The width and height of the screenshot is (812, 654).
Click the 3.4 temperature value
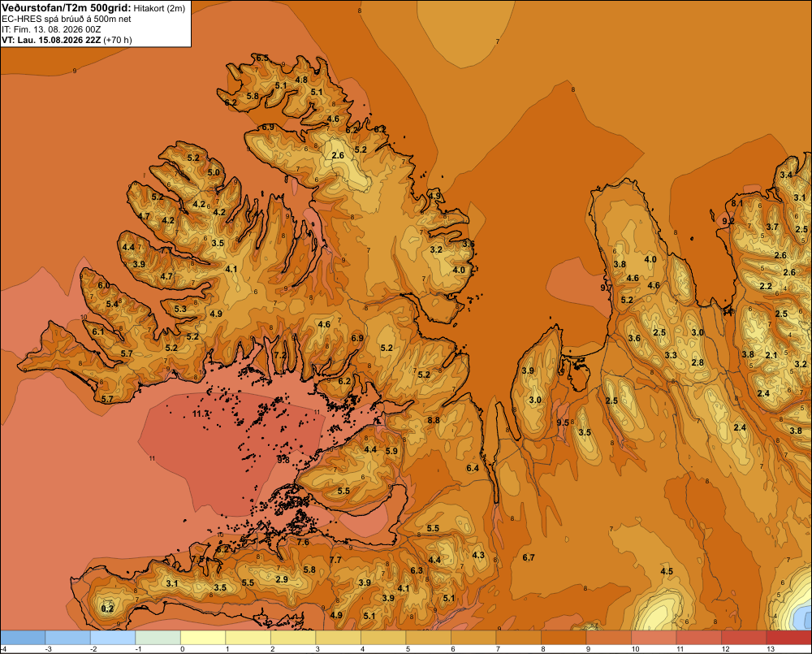click(x=786, y=175)
